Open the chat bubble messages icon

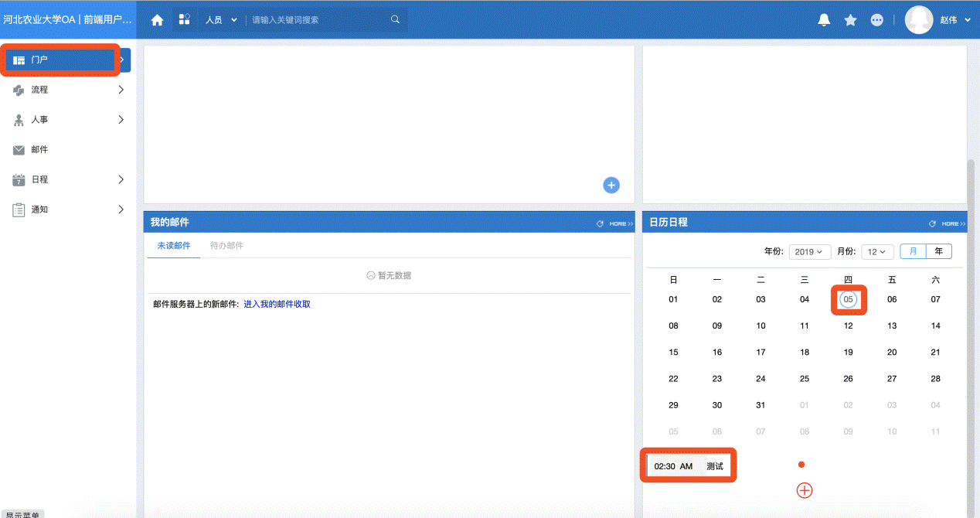click(876, 20)
